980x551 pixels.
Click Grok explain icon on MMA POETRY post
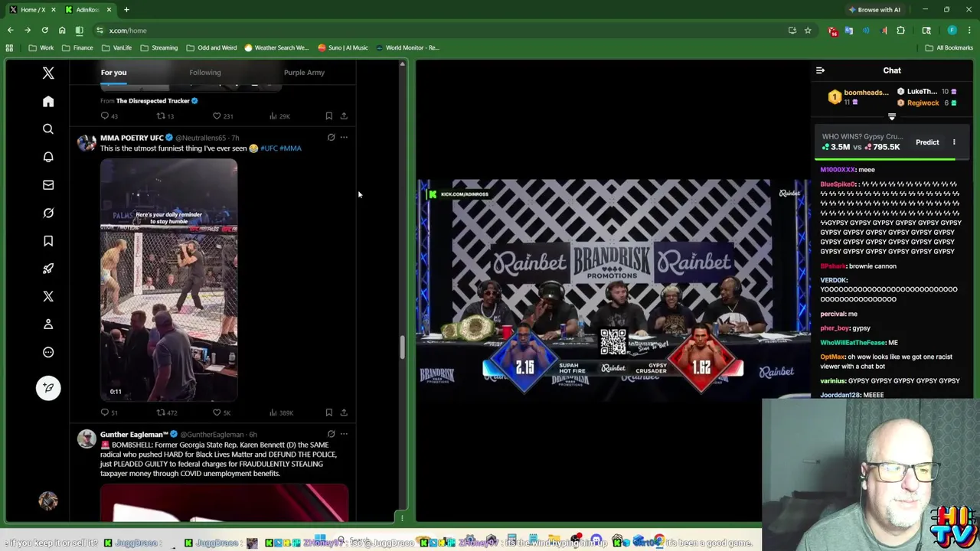pyautogui.click(x=331, y=138)
